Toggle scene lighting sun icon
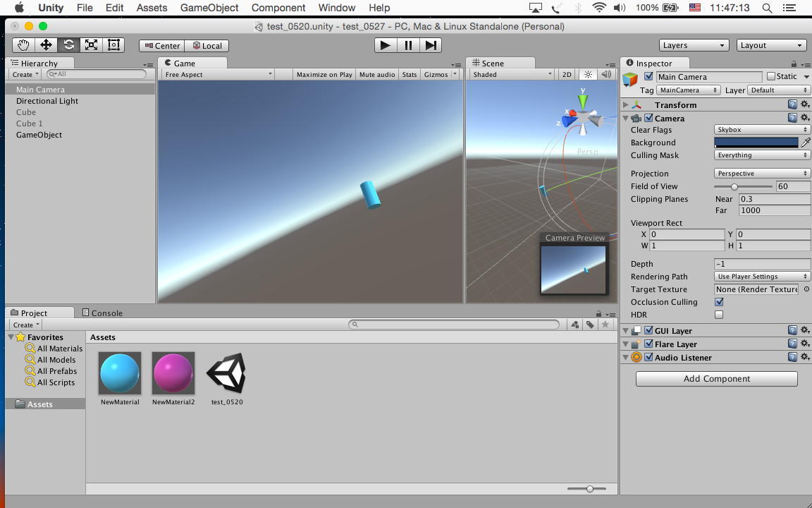Screen dimensions: 812x508 pos(588,74)
